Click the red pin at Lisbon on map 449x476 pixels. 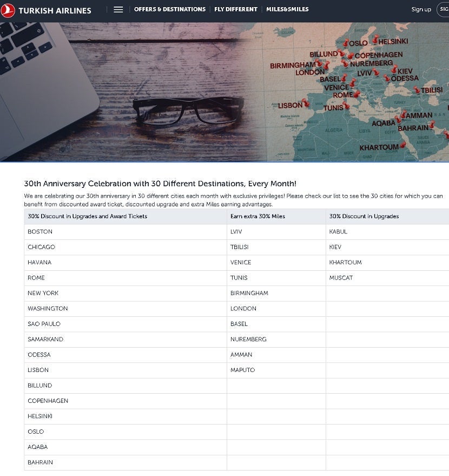[x=306, y=102]
